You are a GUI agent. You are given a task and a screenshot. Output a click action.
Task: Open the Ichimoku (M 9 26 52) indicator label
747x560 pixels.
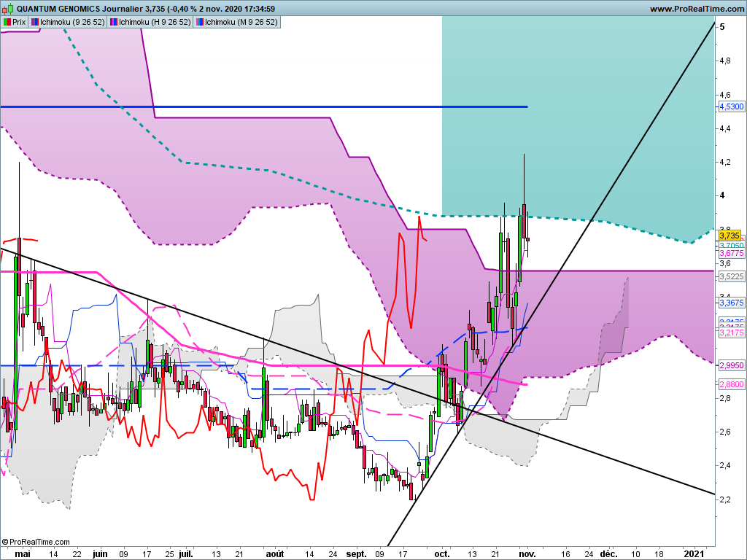tap(236, 22)
